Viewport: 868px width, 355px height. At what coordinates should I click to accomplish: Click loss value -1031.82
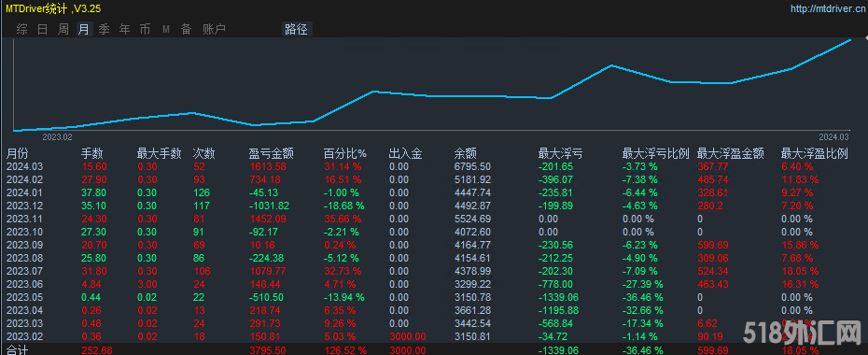(270, 206)
